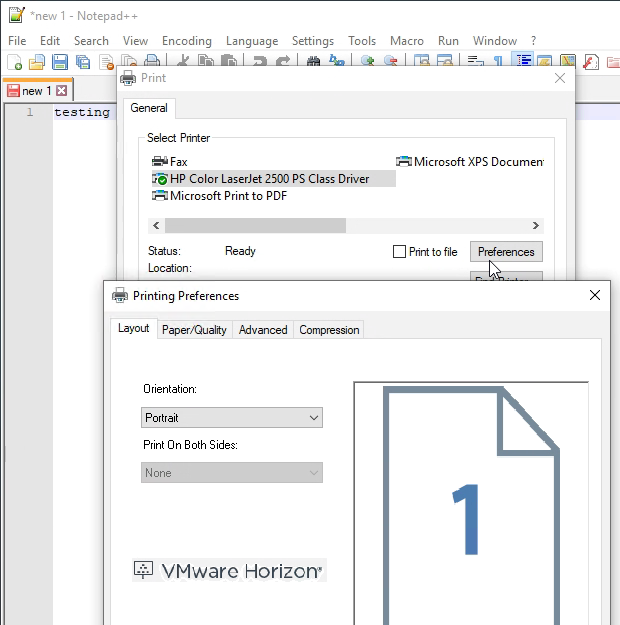This screenshot has width=620, height=625.
Task: Select Microsoft XPS Document printer
Action: pyautogui.click(x=470, y=161)
